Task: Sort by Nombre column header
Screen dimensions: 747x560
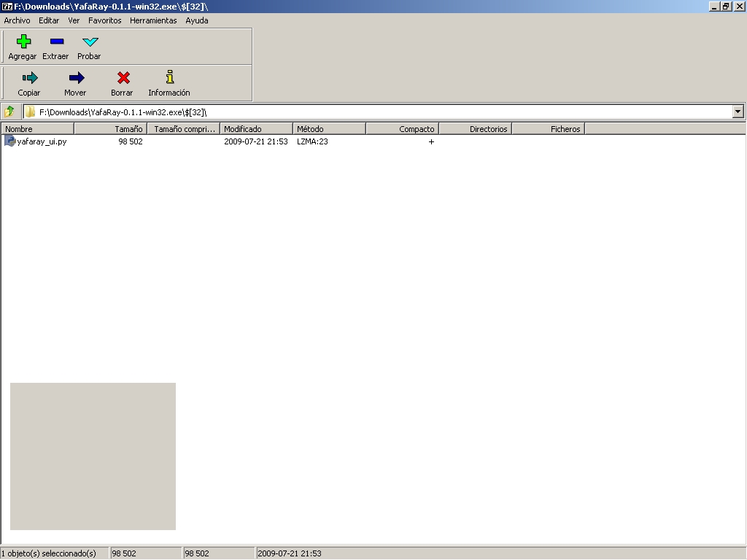Action: pyautogui.click(x=38, y=129)
